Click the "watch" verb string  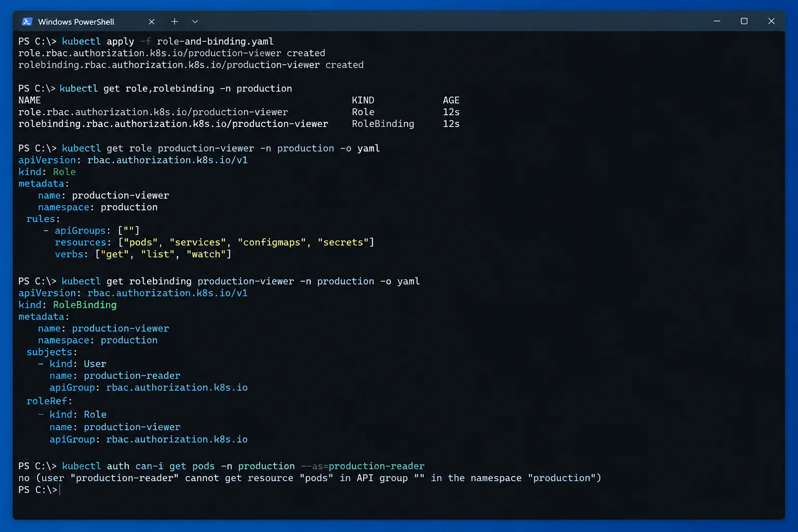click(x=206, y=254)
